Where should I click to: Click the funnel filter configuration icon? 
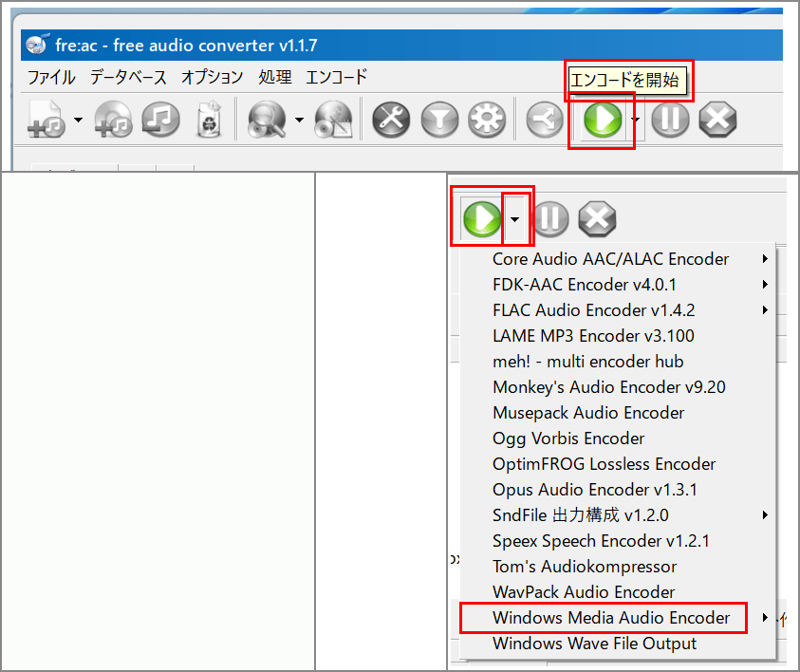[x=438, y=120]
